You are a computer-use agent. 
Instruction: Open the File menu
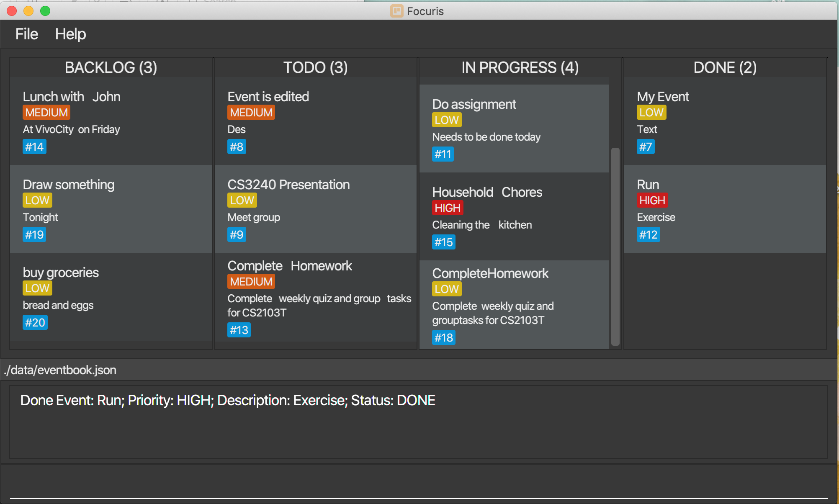click(x=26, y=34)
